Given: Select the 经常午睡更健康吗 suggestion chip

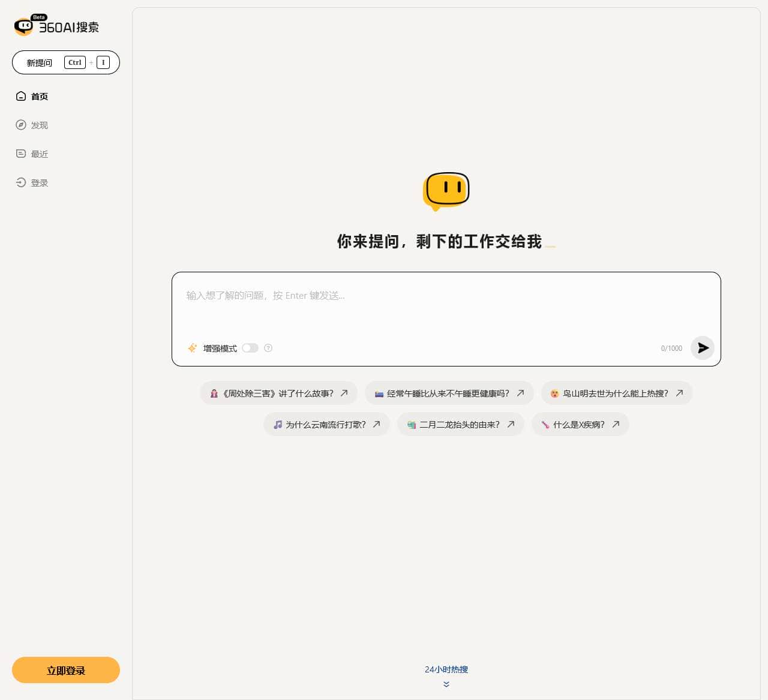Looking at the screenshot, I should pyautogui.click(x=449, y=393).
